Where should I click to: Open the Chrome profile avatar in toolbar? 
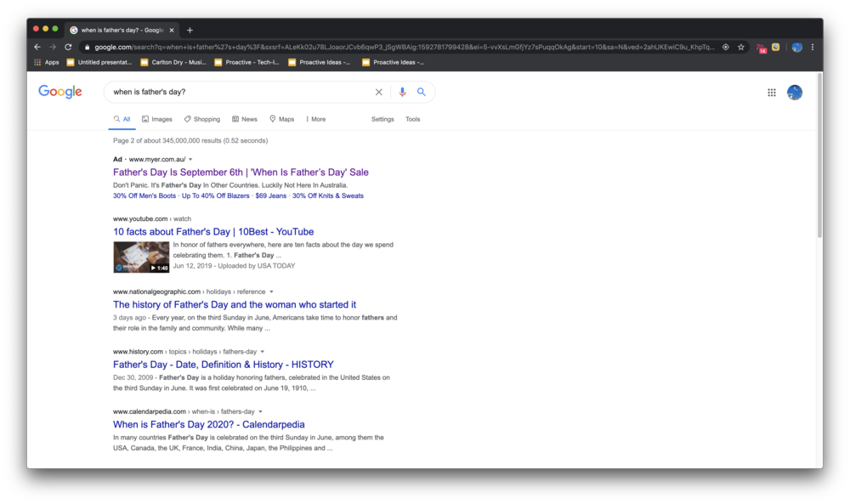pyautogui.click(x=797, y=47)
